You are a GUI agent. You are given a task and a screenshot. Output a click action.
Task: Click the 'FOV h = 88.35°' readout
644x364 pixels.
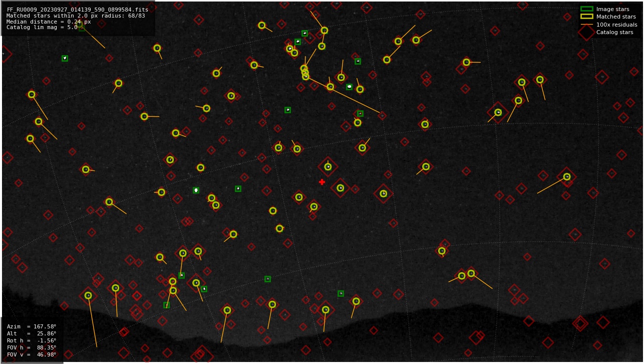point(32,348)
